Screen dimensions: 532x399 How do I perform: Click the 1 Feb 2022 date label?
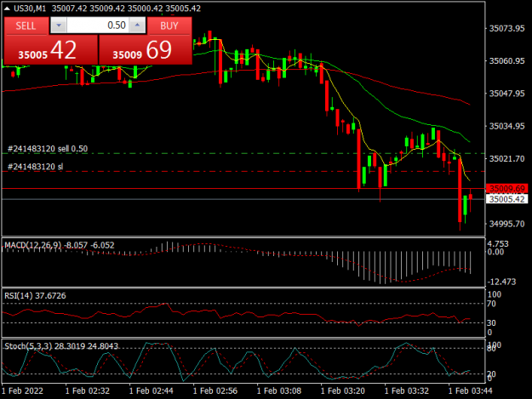point(22,390)
